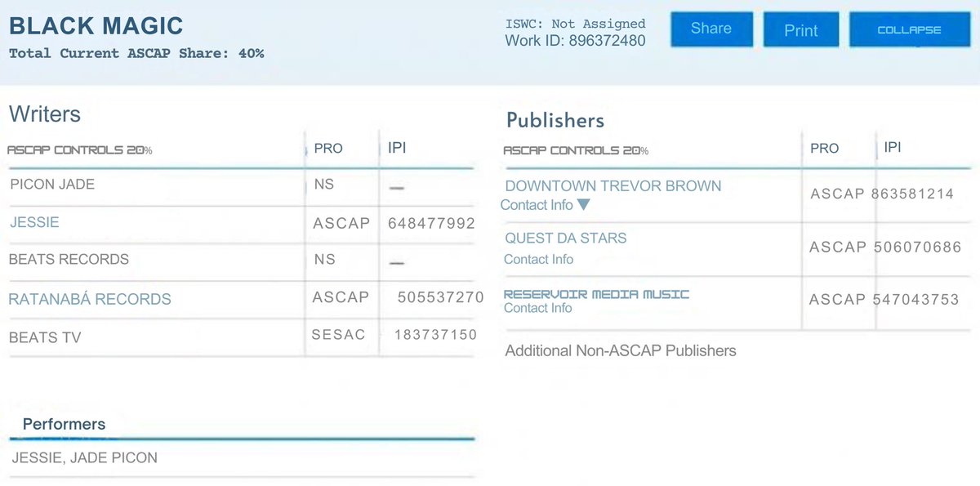
Task: Open RESERVOIR MEDIA MUSIC publisher link
Action: click(596, 294)
